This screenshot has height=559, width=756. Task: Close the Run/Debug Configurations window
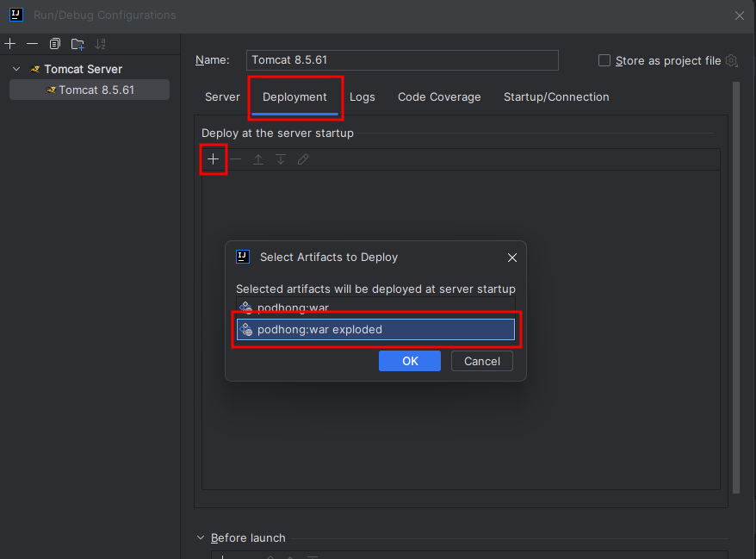point(740,16)
